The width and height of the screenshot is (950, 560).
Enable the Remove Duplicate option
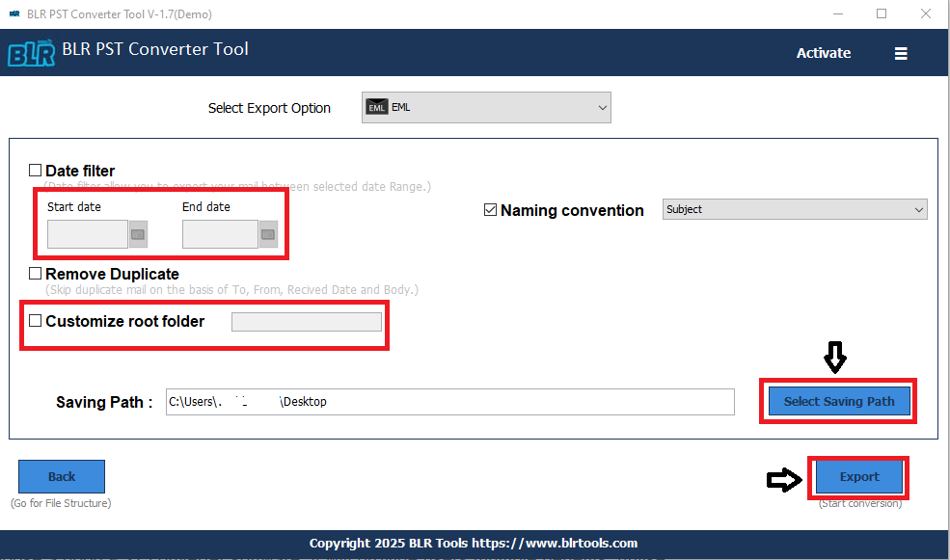tap(35, 274)
